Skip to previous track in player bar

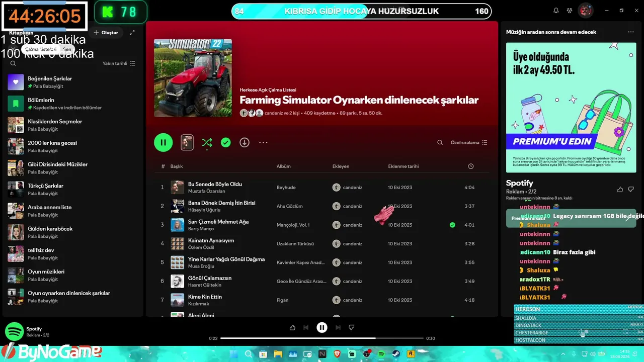click(x=306, y=327)
